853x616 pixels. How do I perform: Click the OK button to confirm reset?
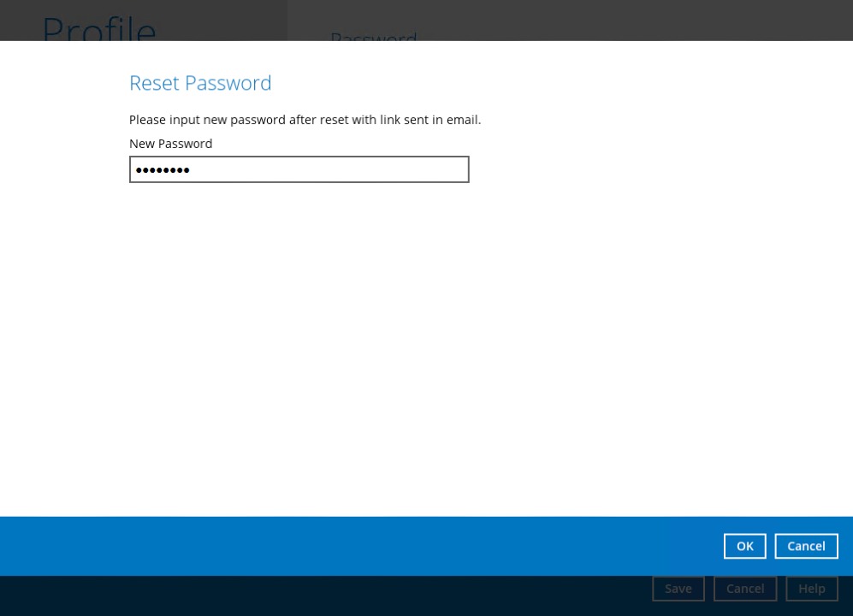(x=743, y=546)
